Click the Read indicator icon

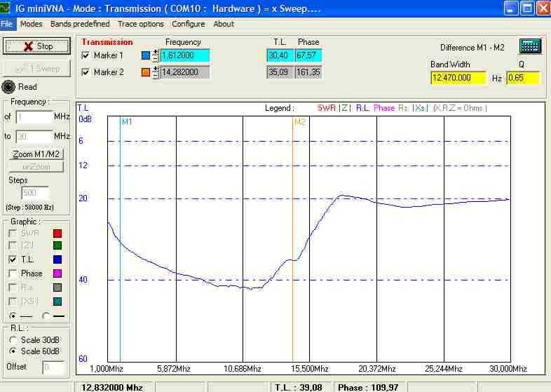9,87
